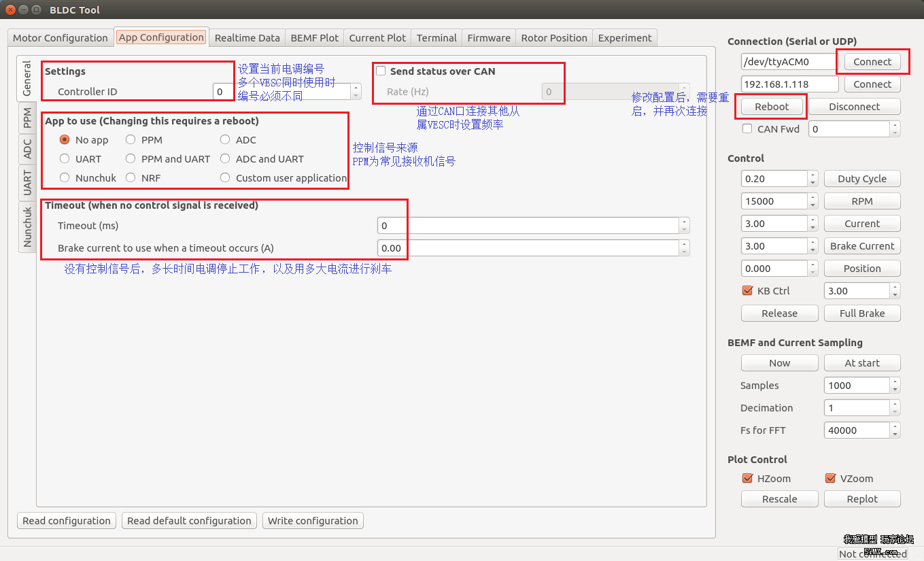Image resolution: width=924 pixels, height=561 pixels.
Task: Choose the Nunchuk app radio button
Action: [88, 178]
